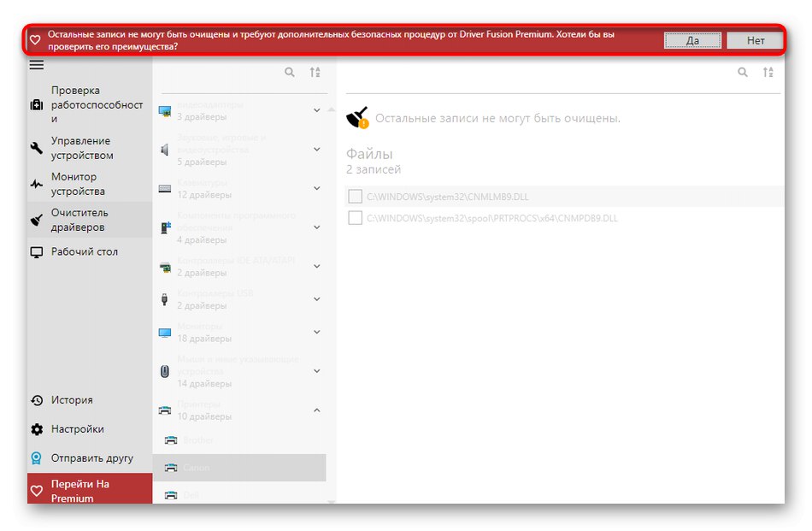This screenshot has width=812, height=531.
Task: Select the speaker icon with 5 драйверы
Action: 165,150
